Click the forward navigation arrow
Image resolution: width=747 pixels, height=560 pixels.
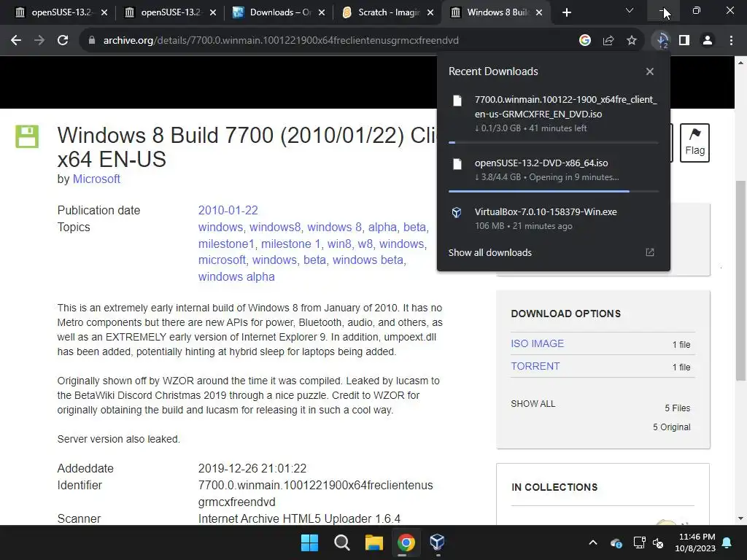pos(39,41)
